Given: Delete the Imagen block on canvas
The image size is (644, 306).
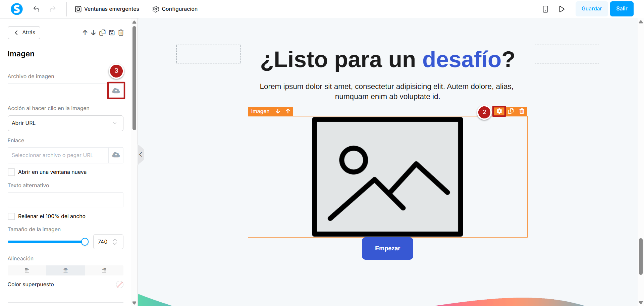Looking at the screenshot, I should click(522, 111).
